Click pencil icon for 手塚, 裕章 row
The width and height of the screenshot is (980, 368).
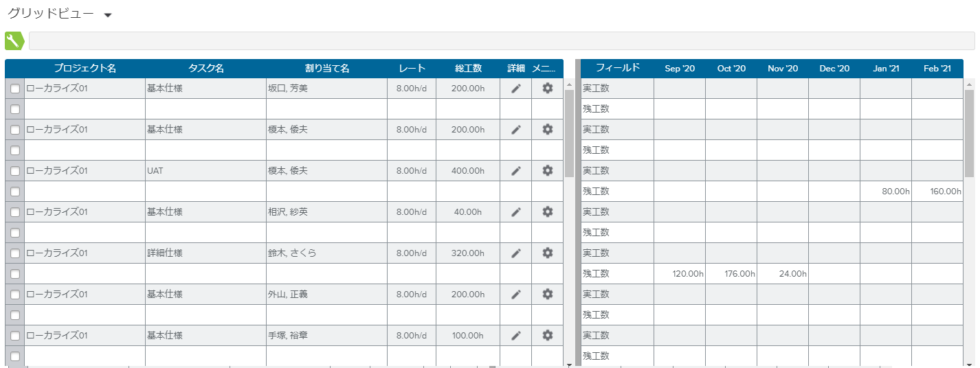(x=516, y=336)
